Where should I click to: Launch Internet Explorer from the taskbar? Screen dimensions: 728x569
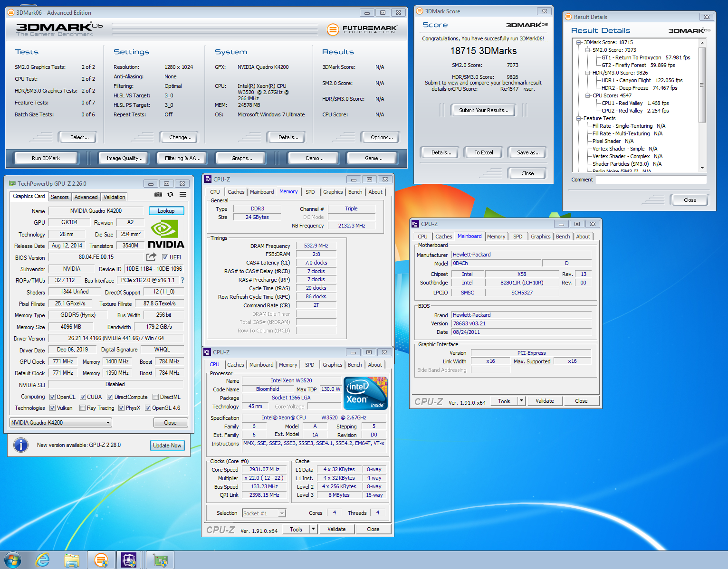point(42,560)
